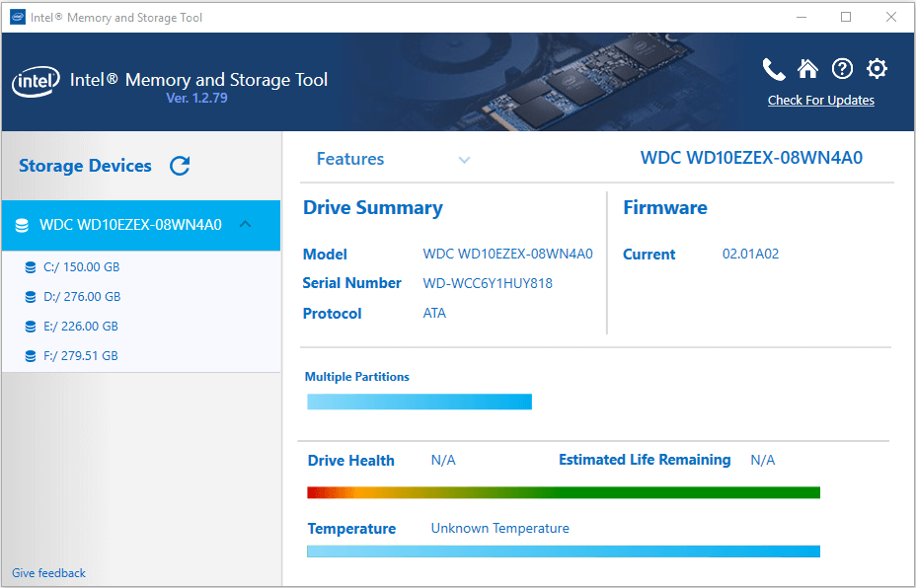916x588 pixels.
Task: Select the E:/ 226.00 GB partition
Action: click(x=81, y=327)
